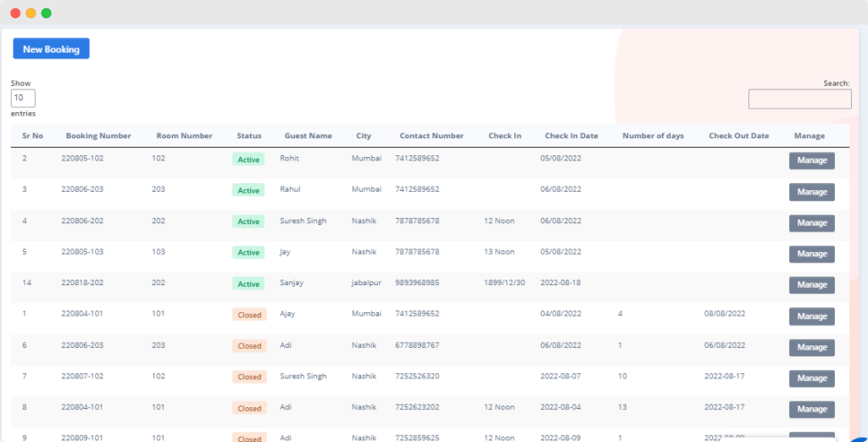Manage booking 220806-203 for Adi
Image resolution: width=868 pixels, height=442 pixels.
pyautogui.click(x=812, y=348)
